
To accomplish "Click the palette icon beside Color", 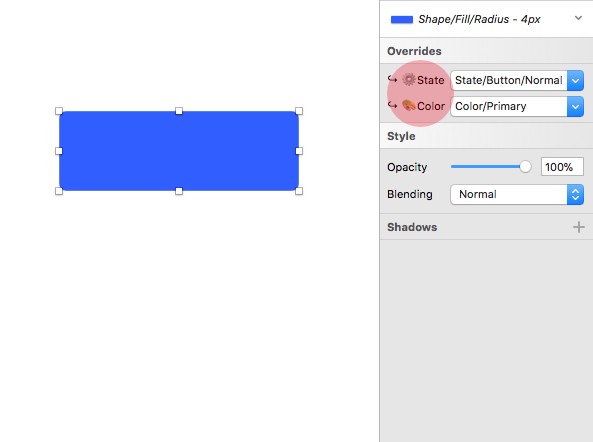I will (408, 105).
